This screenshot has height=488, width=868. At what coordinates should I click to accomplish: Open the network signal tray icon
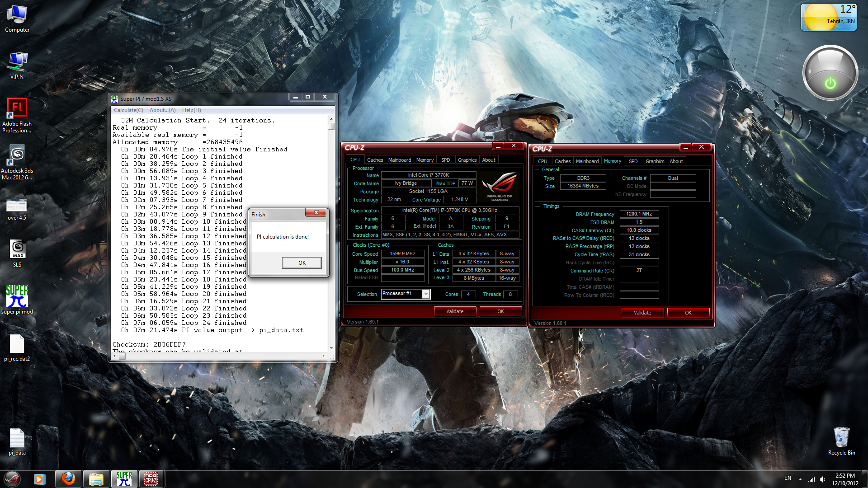click(x=811, y=479)
